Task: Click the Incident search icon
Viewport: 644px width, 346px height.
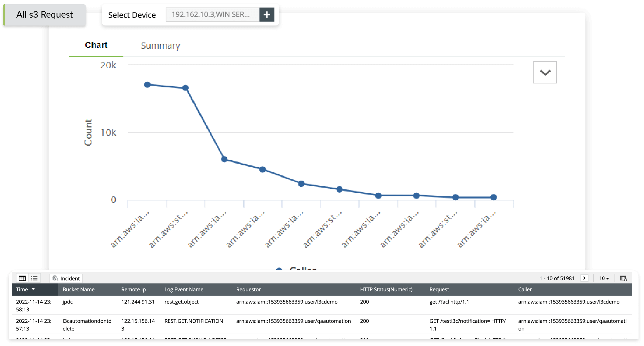Action: click(56, 278)
